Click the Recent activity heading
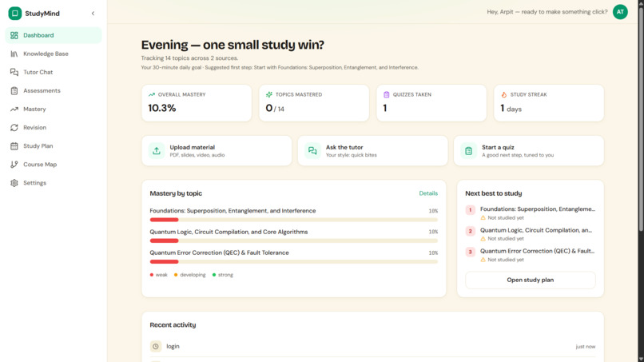 (173, 325)
